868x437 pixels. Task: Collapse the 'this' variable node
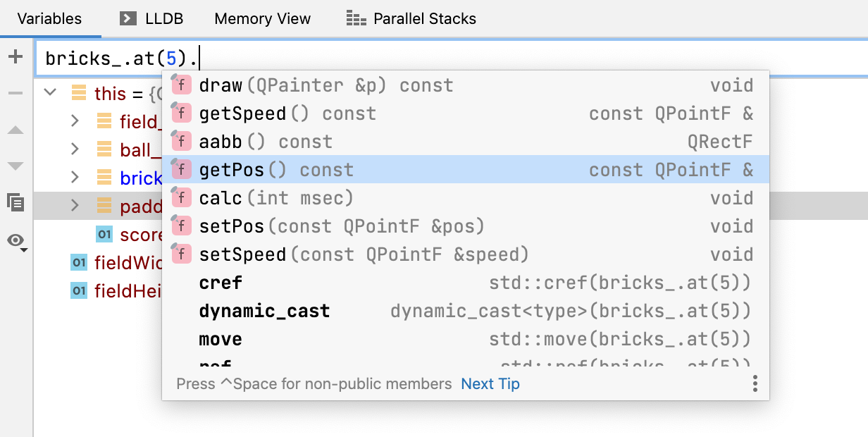50,93
